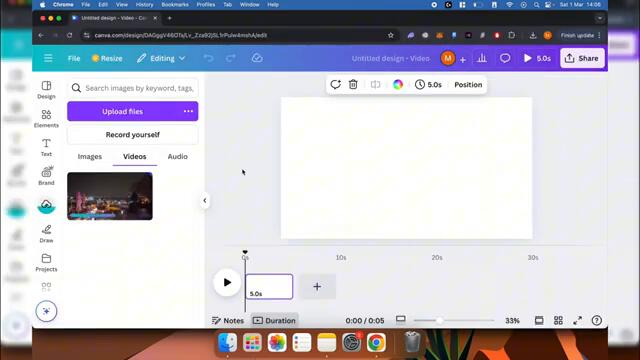640x360 pixels.
Task: Open the Insights bar chart icon
Action: [x=482, y=58]
